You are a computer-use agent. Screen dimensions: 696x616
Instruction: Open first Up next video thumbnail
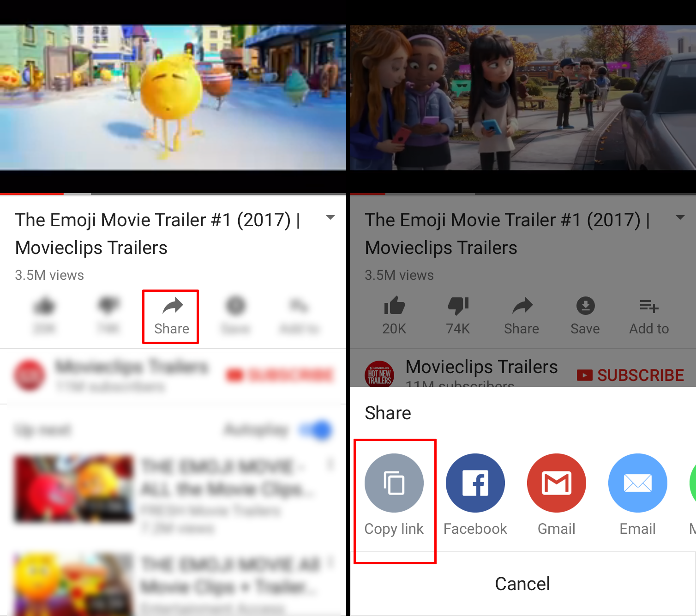pos(74,489)
